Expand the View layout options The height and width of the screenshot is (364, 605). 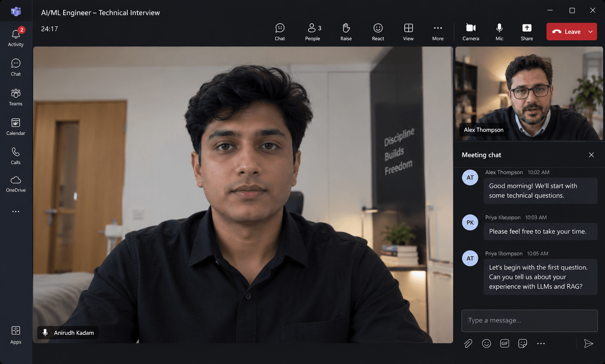pyautogui.click(x=408, y=32)
